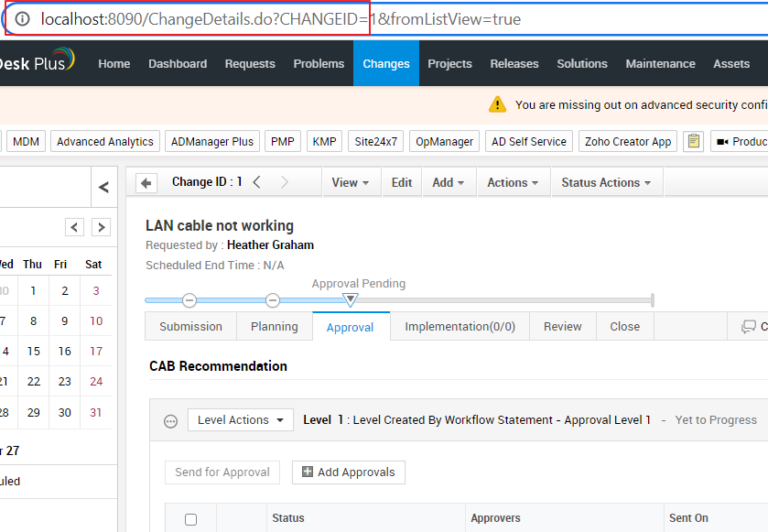Open the Level Actions dropdown
This screenshot has width=768, height=532.
pyautogui.click(x=240, y=420)
